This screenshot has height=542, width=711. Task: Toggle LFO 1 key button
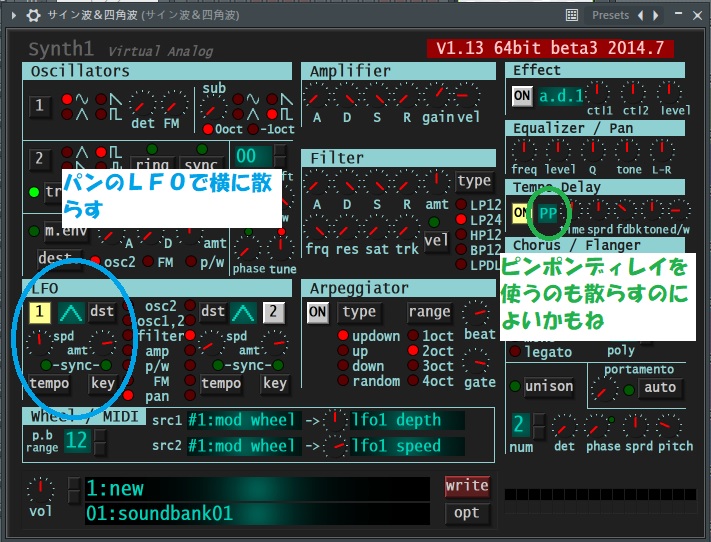point(103,384)
